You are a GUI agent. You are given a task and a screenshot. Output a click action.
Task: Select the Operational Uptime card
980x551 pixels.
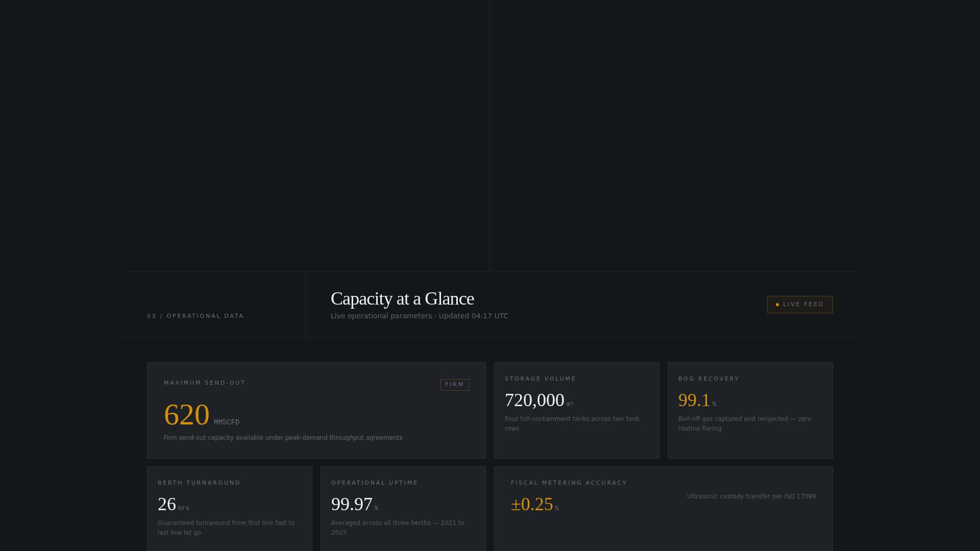403,509
